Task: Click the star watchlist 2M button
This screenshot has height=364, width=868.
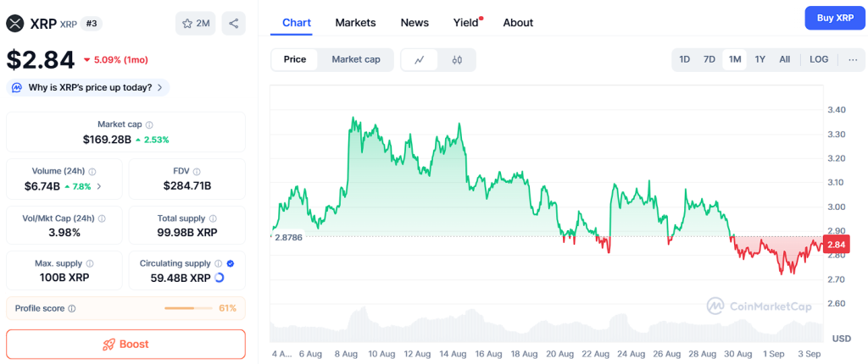Action: click(196, 23)
